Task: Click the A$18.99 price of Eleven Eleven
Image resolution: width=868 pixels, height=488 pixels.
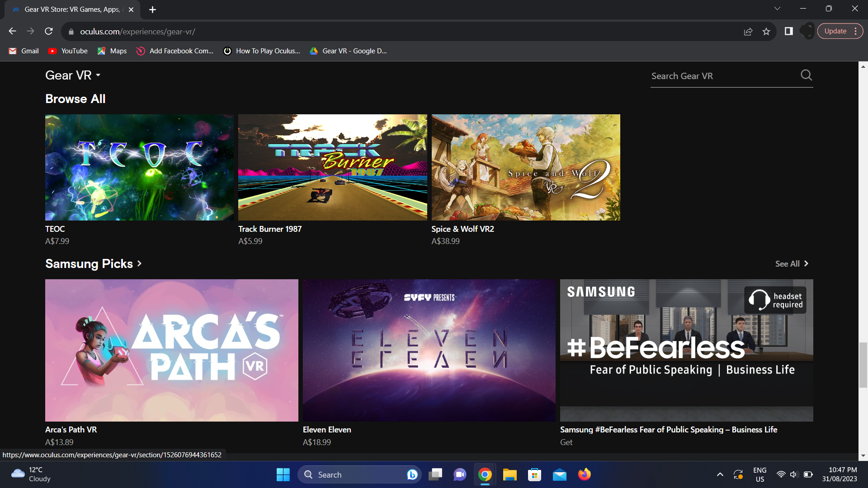Action: [x=317, y=442]
